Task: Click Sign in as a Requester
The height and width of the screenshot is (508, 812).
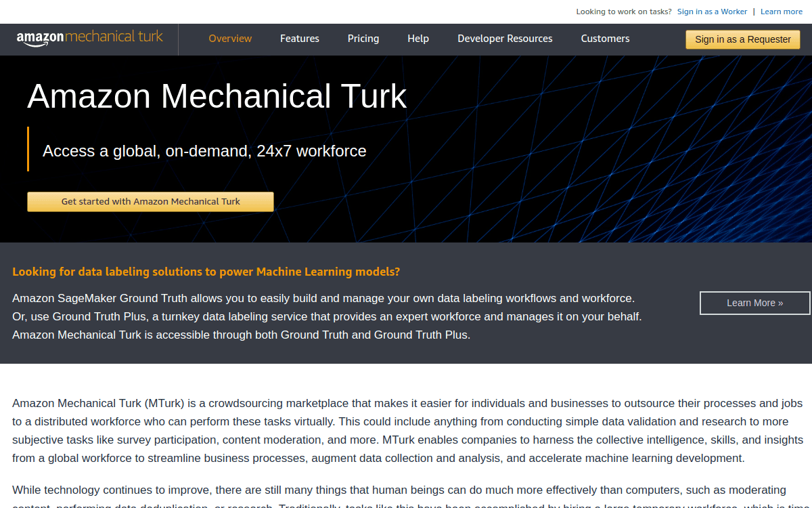Action: pyautogui.click(x=742, y=39)
